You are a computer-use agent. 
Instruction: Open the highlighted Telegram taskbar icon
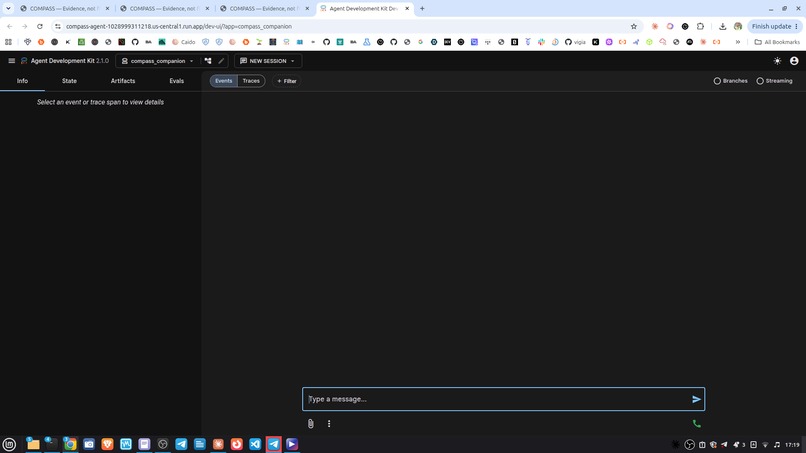point(273,444)
